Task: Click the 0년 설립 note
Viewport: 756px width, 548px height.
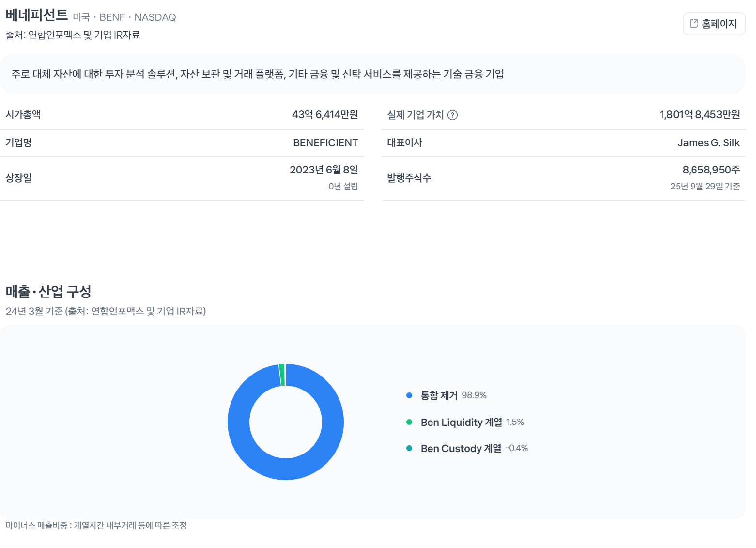Action: 343,186
